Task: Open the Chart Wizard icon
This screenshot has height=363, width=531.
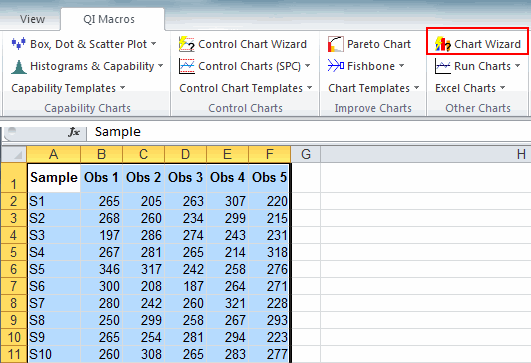Action: [x=443, y=44]
